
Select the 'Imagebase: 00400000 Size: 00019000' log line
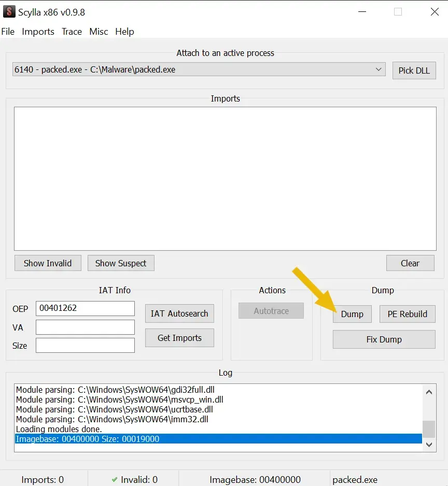(218, 439)
